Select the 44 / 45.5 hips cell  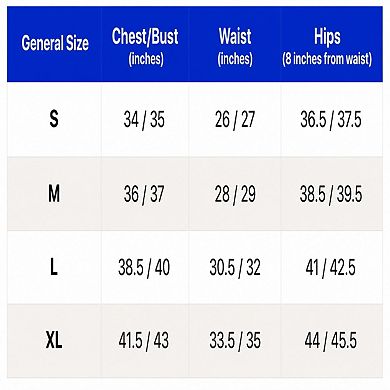(x=331, y=341)
